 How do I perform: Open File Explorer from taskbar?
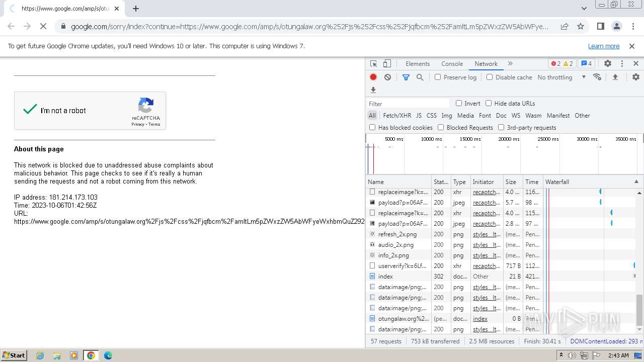point(57,355)
